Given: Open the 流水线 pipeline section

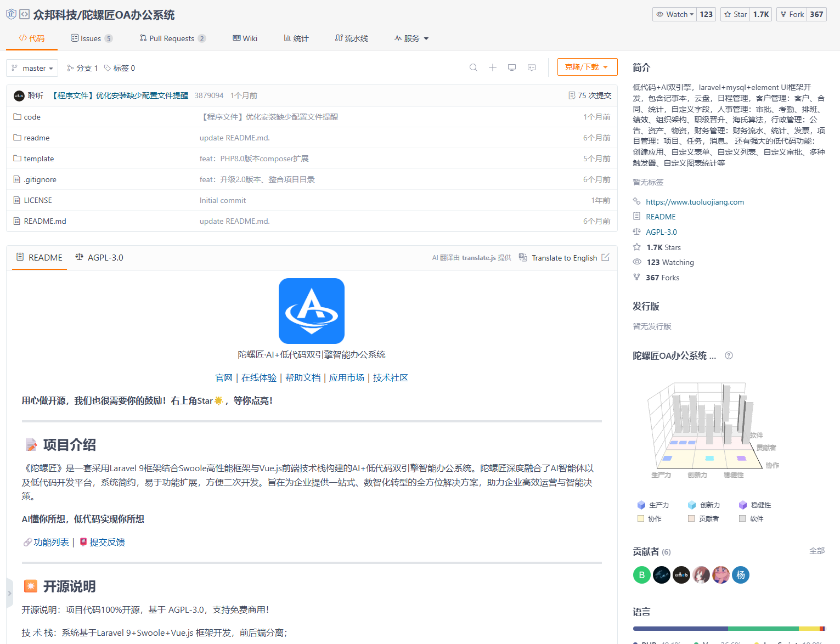Looking at the screenshot, I should 351,38.
